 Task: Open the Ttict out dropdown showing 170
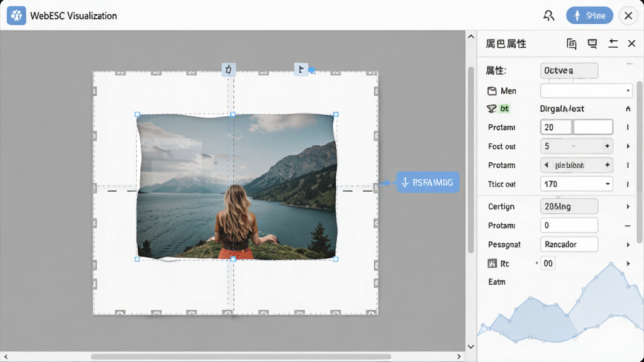(577, 184)
